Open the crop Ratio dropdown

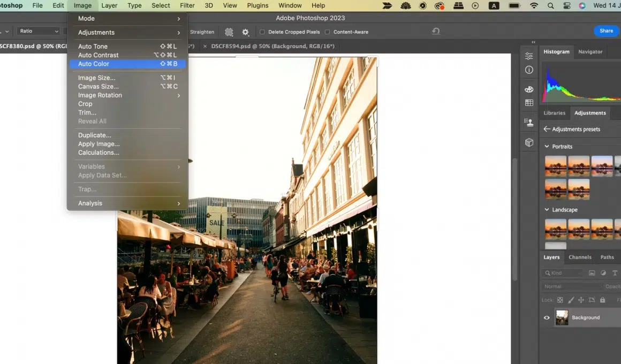coord(39,32)
